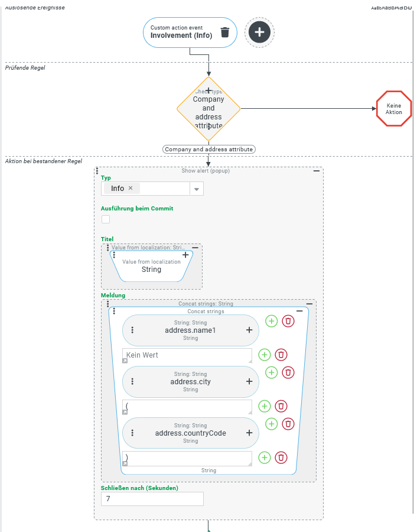The image size is (414, 532).
Task: Add item after address.city row
Action: tap(271, 372)
